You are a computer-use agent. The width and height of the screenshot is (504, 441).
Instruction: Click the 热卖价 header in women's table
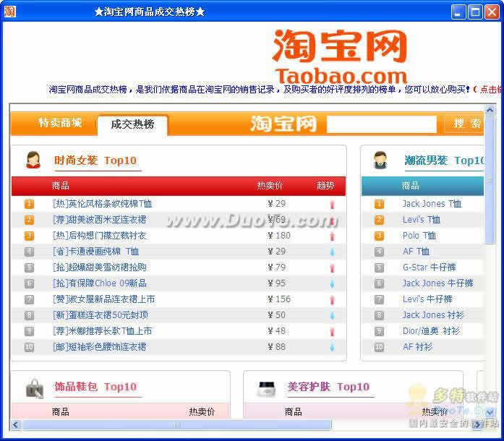pyautogui.click(x=270, y=186)
